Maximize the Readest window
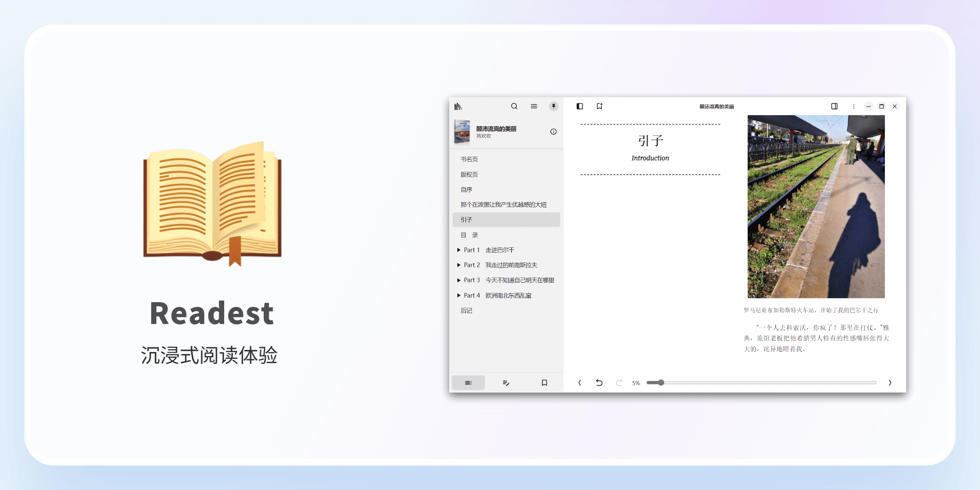980x490 pixels. pyautogui.click(x=882, y=106)
